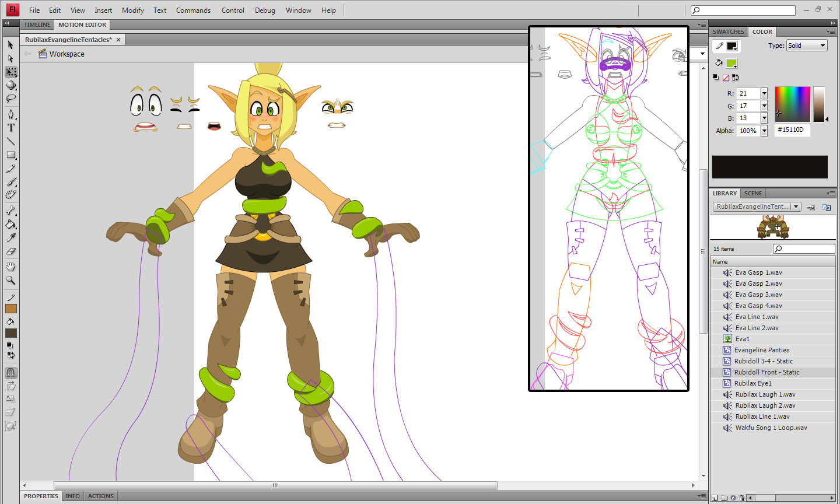Screen dimensions: 840x504
Task: Select the Eyedropper tool
Action: [x=11, y=237]
